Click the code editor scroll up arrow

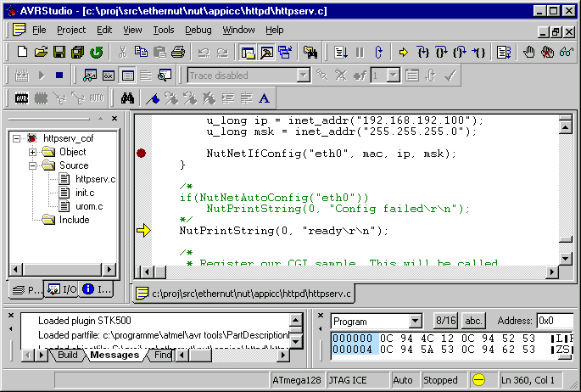point(566,127)
